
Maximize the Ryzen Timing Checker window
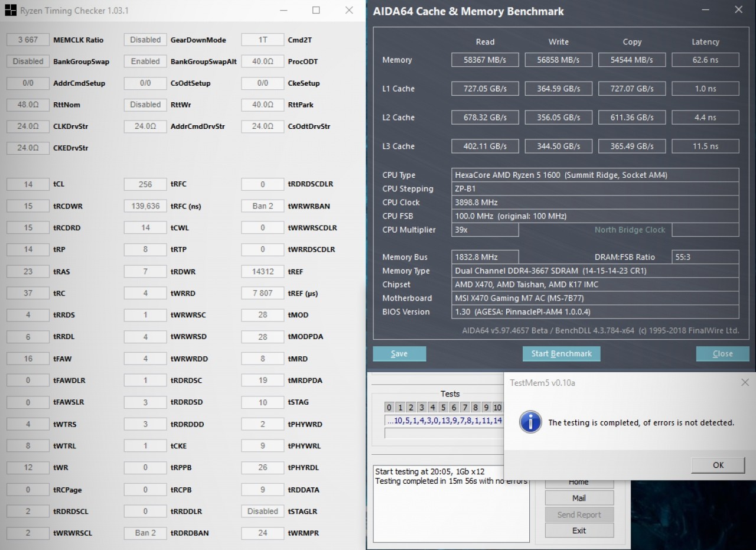click(316, 11)
